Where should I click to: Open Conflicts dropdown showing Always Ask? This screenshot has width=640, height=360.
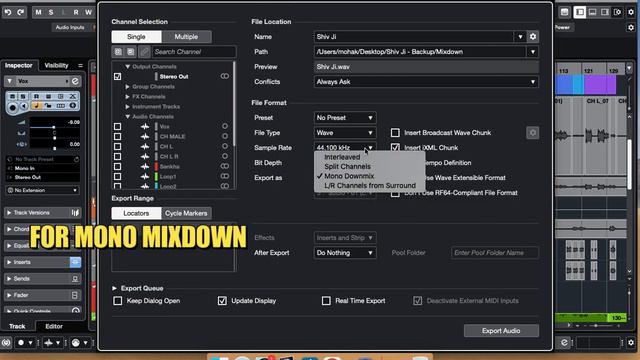click(426, 82)
